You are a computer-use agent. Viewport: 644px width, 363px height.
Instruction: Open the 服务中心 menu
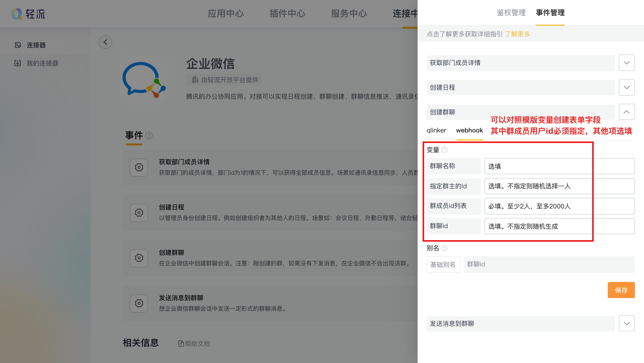(x=349, y=13)
